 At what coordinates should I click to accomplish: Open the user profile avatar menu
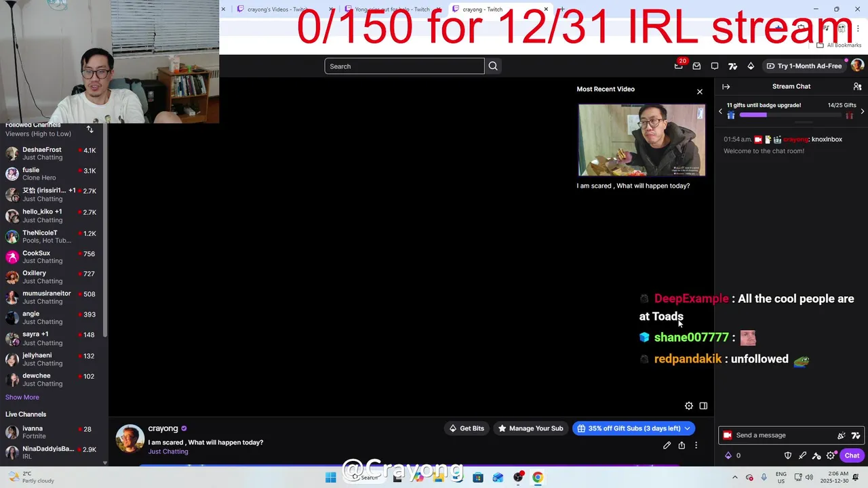point(857,66)
